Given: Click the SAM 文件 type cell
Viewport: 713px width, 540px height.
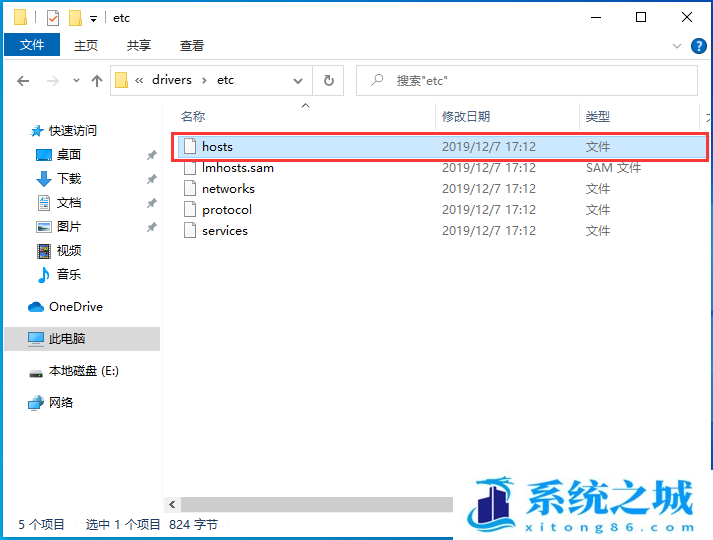Looking at the screenshot, I should coord(613,168).
